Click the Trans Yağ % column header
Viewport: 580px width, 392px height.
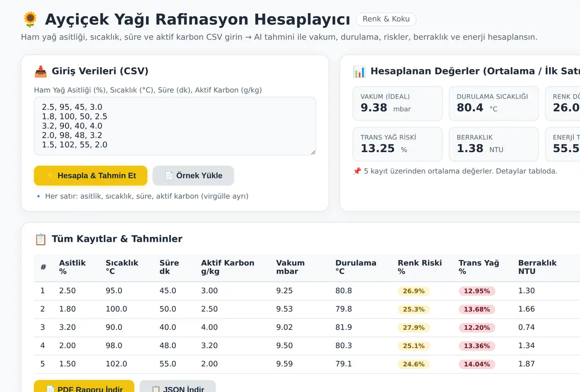tap(478, 267)
